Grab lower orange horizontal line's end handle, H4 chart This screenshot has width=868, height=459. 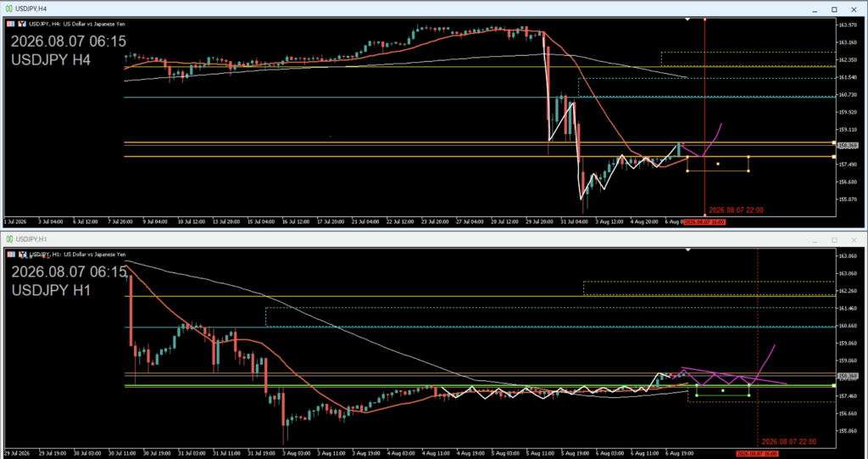pos(834,157)
